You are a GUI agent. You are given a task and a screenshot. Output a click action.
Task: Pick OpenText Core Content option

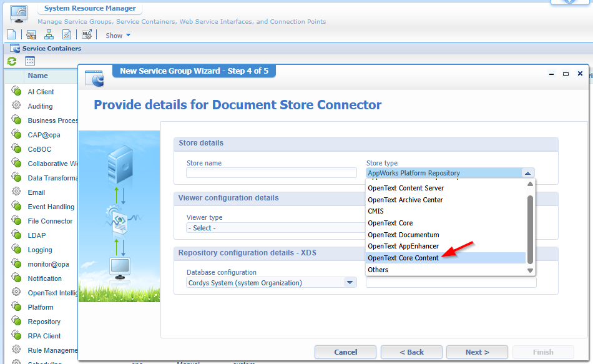point(403,258)
